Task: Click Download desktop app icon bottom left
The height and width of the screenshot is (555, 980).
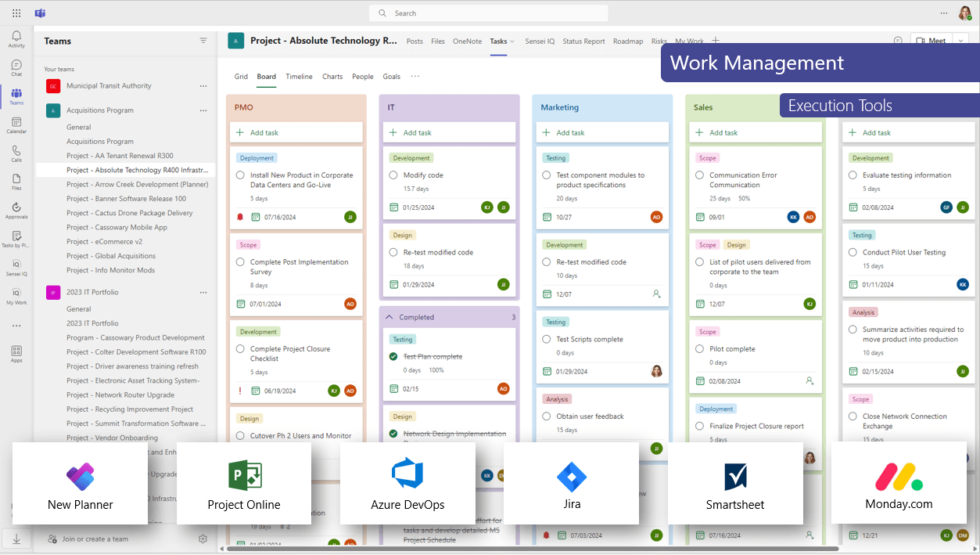Action: pyautogui.click(x=16, y=539)
